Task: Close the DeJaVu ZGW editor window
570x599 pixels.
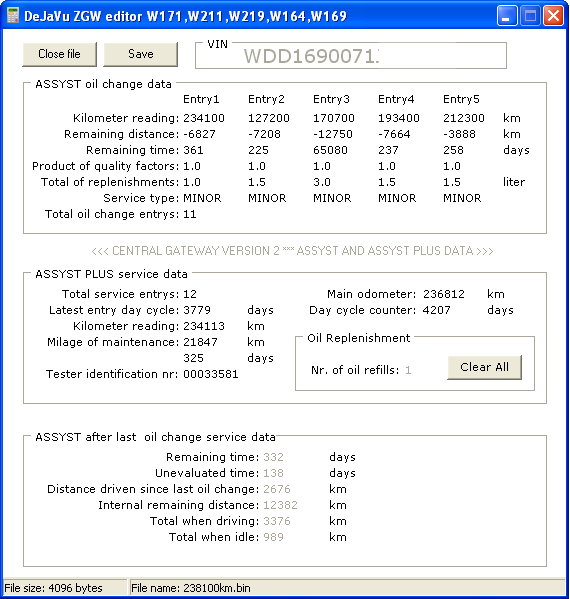Action: 553,16
